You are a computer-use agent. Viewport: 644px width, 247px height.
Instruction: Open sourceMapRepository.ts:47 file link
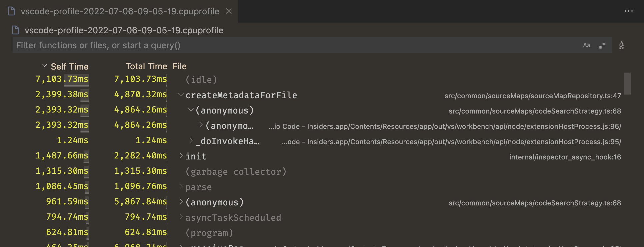[x=533, y=96]
